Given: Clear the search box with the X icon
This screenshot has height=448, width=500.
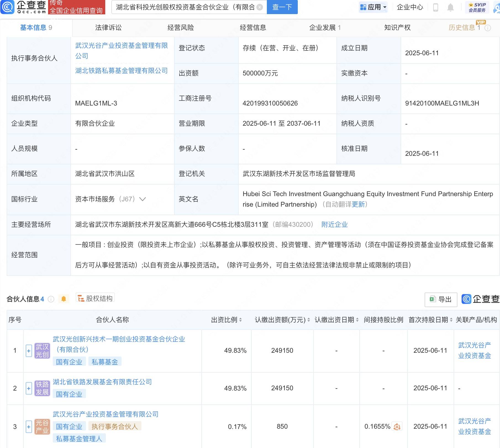Looking at the screenshot, I should coord(260,7).
